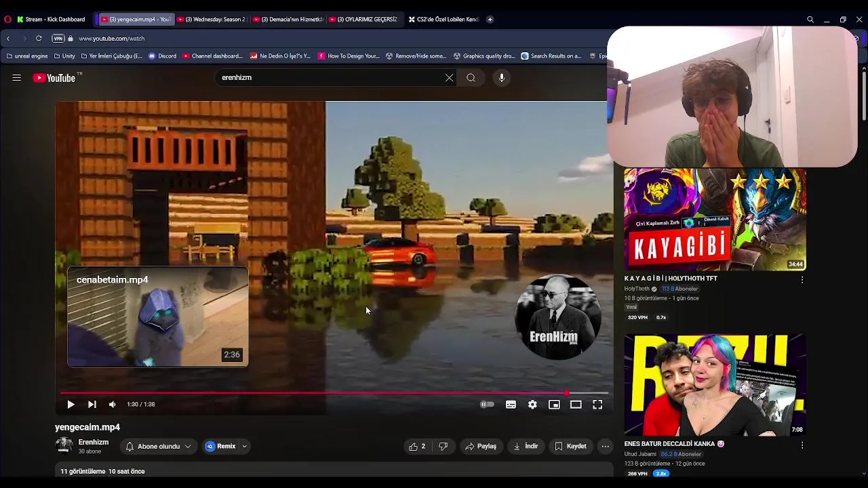
Task: Reload the current page
Action: (39, 39)
